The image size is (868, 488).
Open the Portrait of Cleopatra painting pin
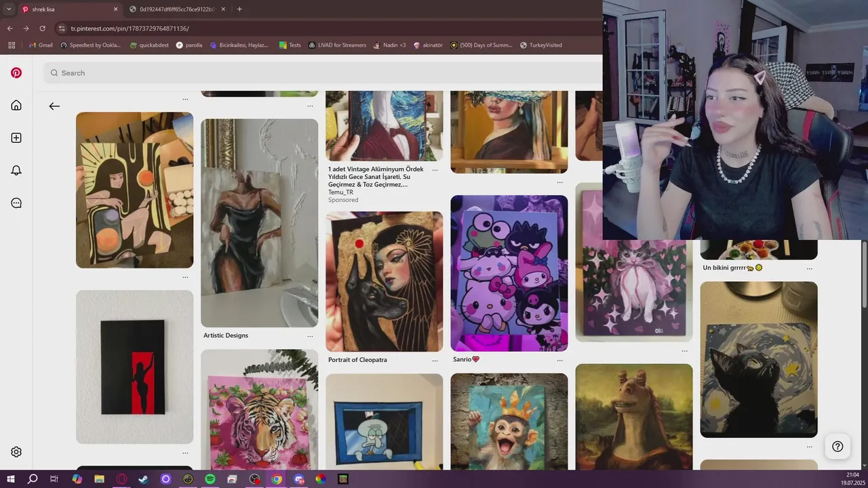tap(384, 281)
